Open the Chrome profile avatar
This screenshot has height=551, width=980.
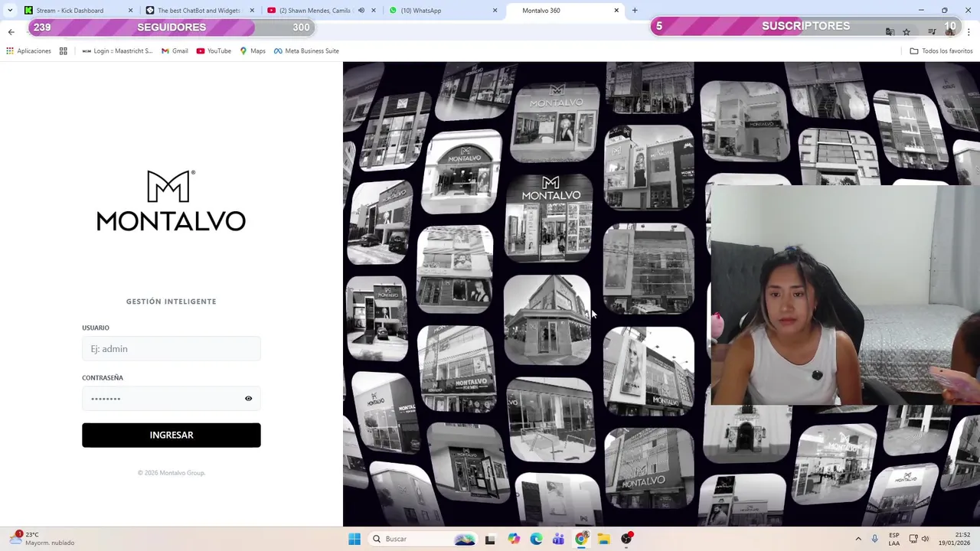pos(950,31)
